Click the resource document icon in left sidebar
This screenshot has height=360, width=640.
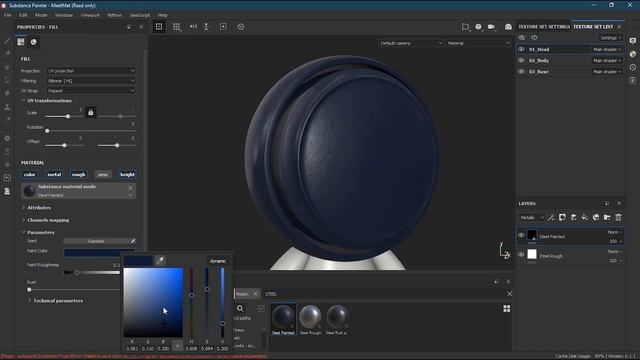7,191
